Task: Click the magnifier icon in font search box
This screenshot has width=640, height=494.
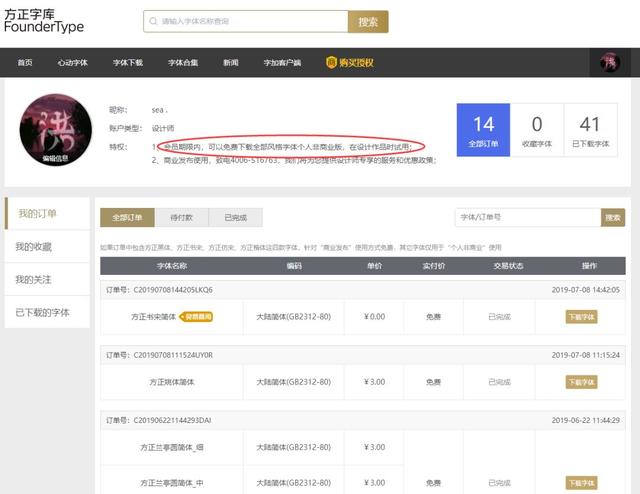Action: (x=153, y=21)
